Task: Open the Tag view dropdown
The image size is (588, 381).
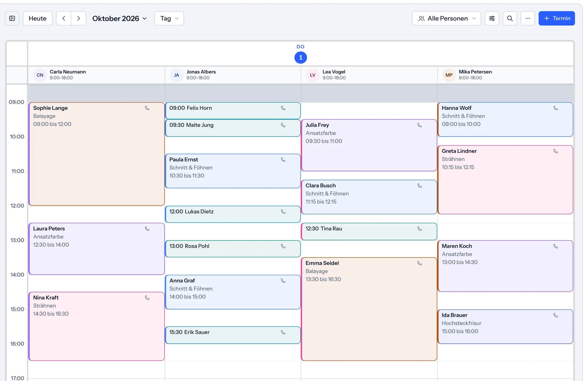Action: (169, 18)
